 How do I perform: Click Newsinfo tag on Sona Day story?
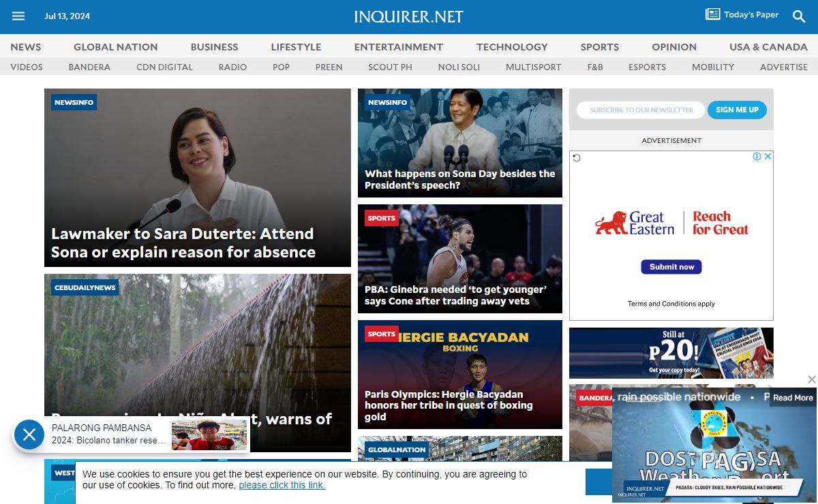[x=387, y=102]
